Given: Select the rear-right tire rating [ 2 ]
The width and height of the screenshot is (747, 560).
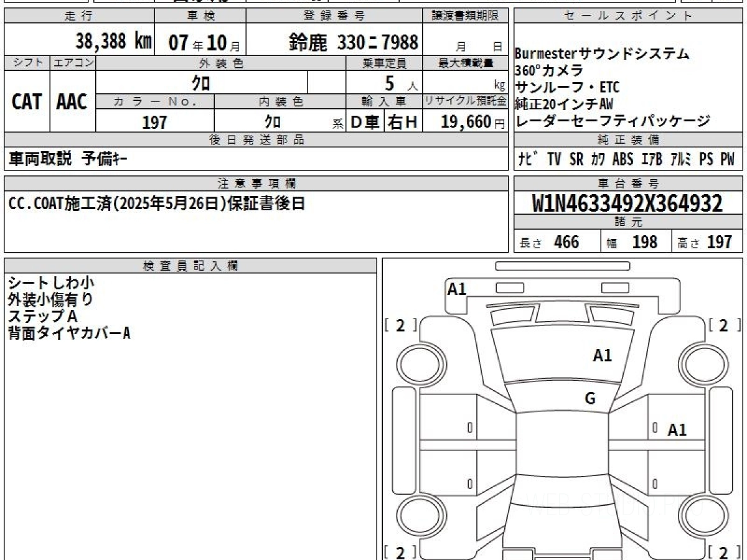Looking at the screenshot, I should pos(725,552).
